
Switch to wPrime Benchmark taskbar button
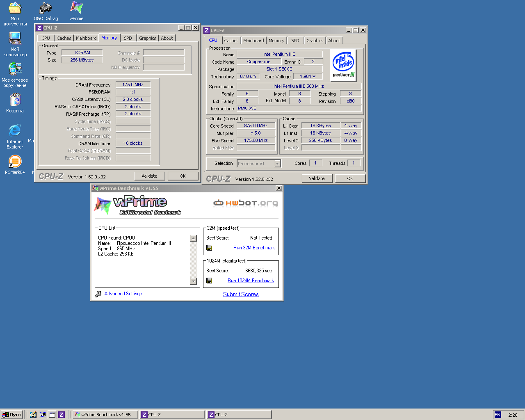[x=105, y=415]
